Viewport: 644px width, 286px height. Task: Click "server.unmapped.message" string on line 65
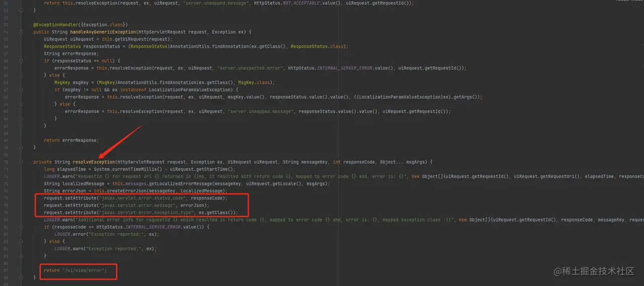pyautogui.click(x=261, y=111)
